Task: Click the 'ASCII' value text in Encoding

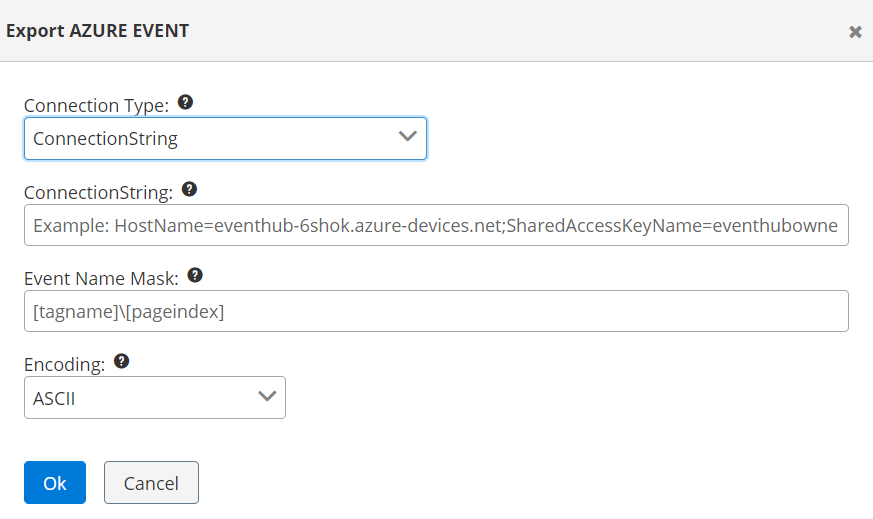Action: point(54,398)
